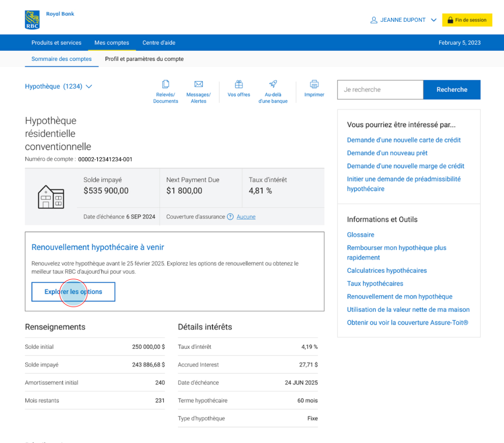This screenshot has height=443, width=504.
Task: Click the Date d'échéance 6 SEP 2024 text
Action: (x=119, y=217)
